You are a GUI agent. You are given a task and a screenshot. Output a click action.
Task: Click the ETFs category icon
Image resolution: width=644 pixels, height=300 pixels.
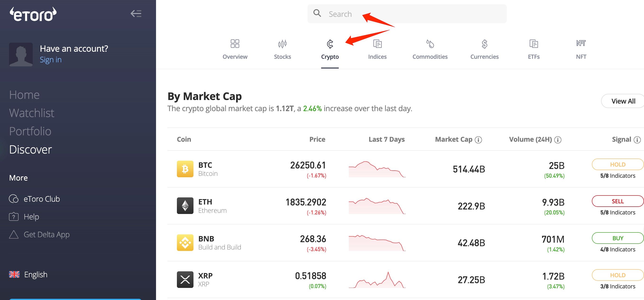[x=534, y=44]
